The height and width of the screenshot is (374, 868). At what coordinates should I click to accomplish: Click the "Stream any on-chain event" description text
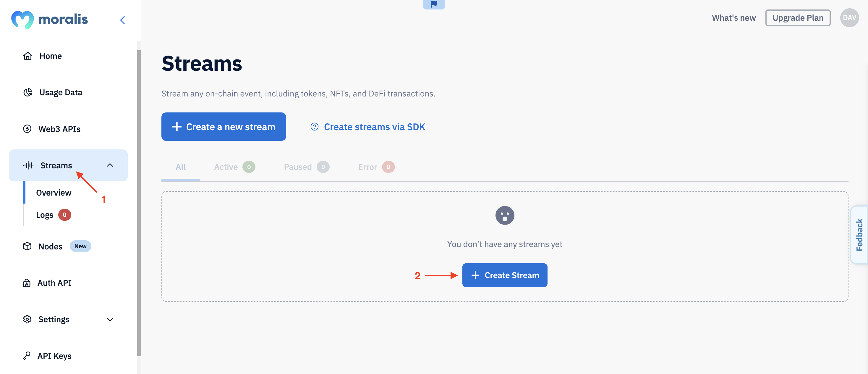(298, 93)
